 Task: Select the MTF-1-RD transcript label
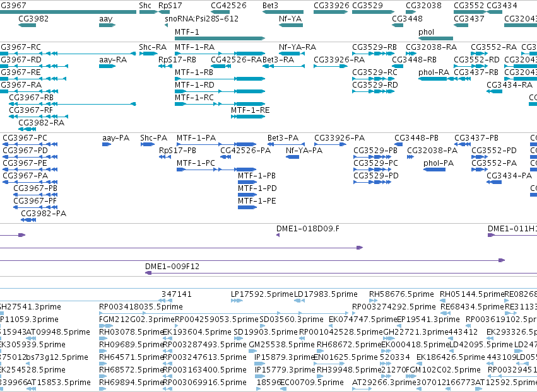tap(194, 85)
